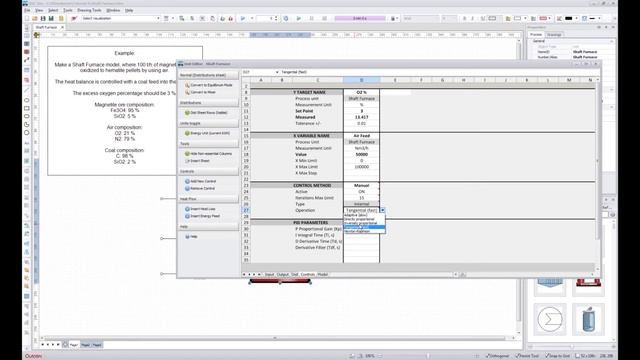Select Directly proportional from operation list

pos(364,219)
